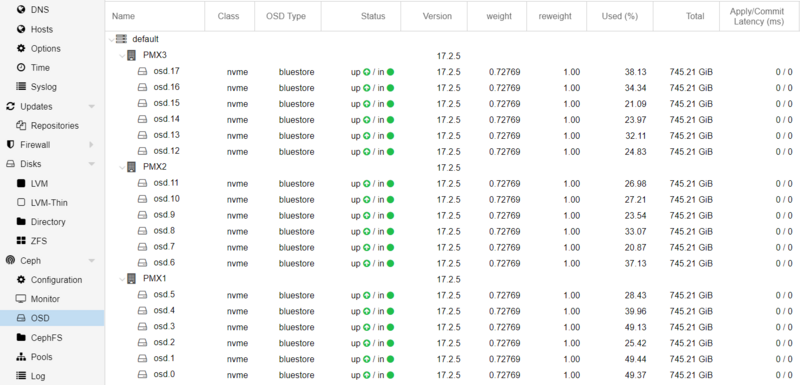Image resolution: width=800 pixels, height=385 pixels.
Task: Select the osd.14 row
Action: (x=453, y=120)
